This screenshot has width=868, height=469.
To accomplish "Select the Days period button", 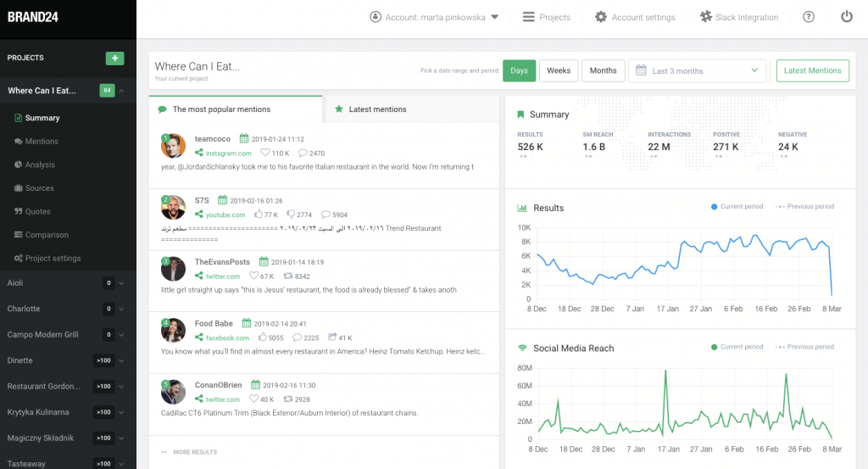I will click(x=520, y=70).
